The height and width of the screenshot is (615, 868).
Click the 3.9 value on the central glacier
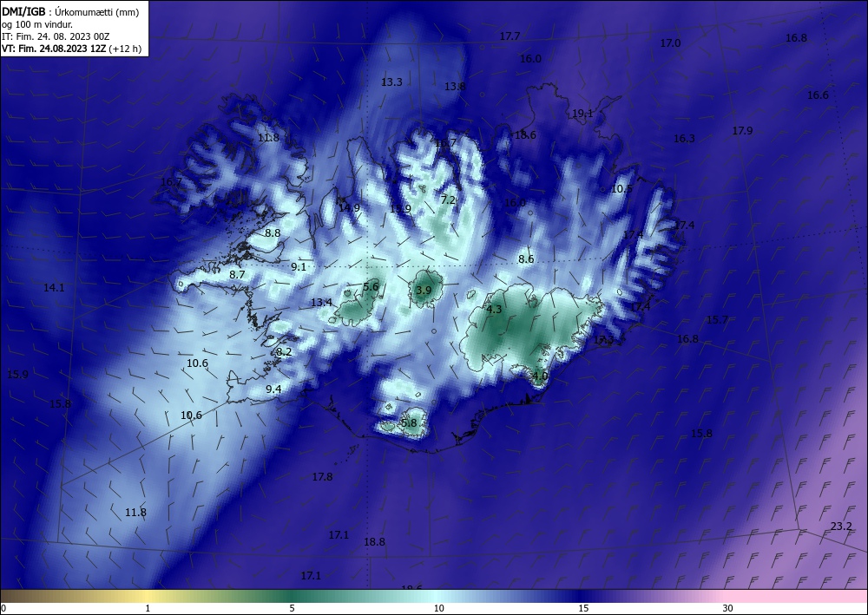(x=424, y=291)
